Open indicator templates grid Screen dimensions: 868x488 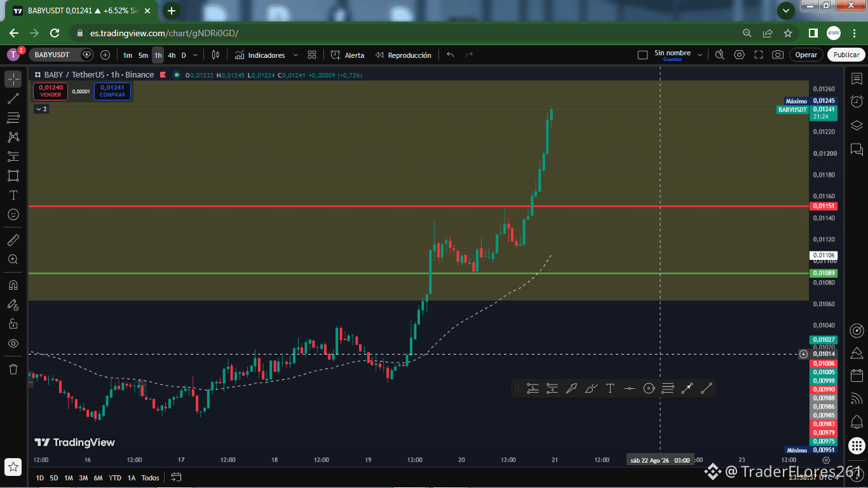click(x=312, y=55)
